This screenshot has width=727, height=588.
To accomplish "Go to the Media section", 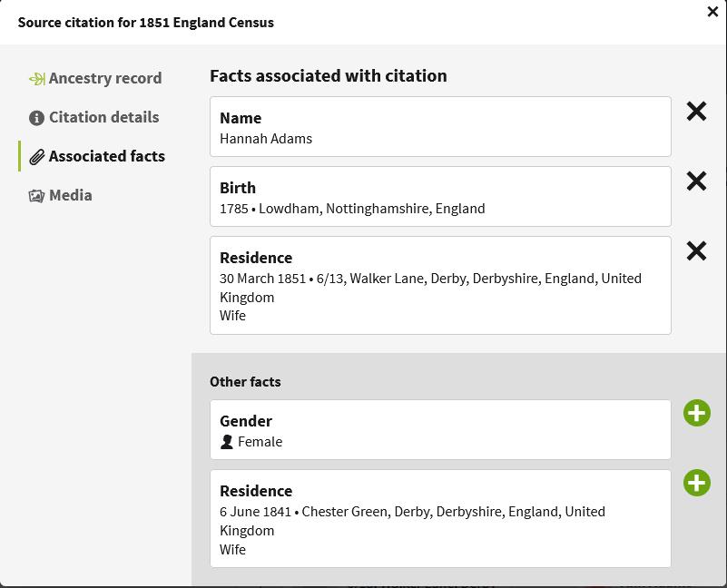I will 70,196.
